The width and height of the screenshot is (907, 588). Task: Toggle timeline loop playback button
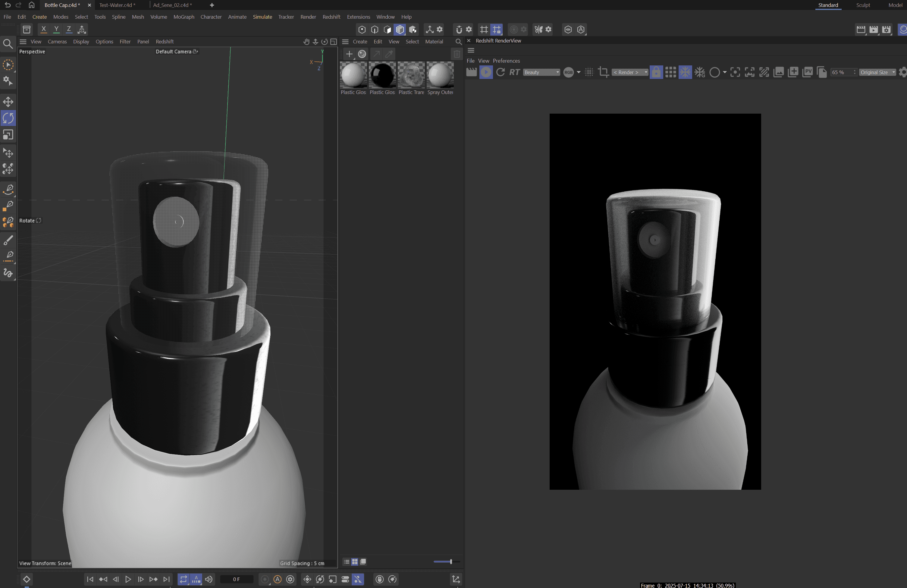(183, 579)
